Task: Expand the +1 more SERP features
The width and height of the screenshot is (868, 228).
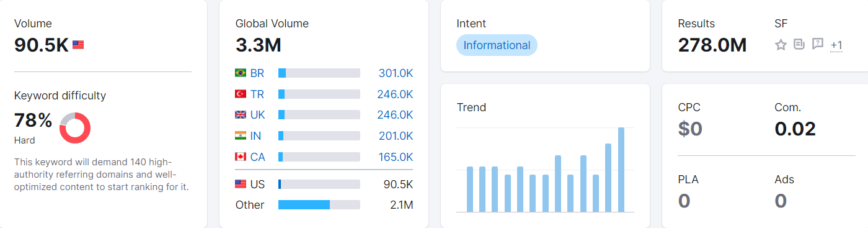Action: pos(836,45)
